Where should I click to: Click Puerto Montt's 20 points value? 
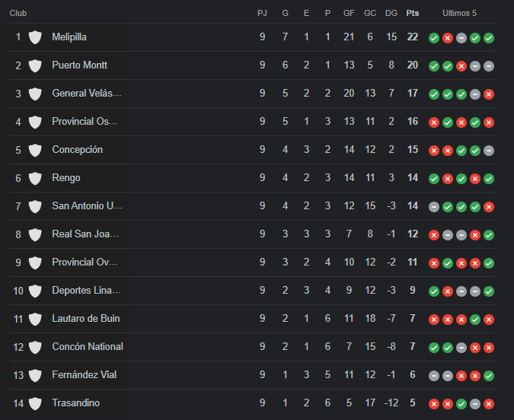click(413, 65)
